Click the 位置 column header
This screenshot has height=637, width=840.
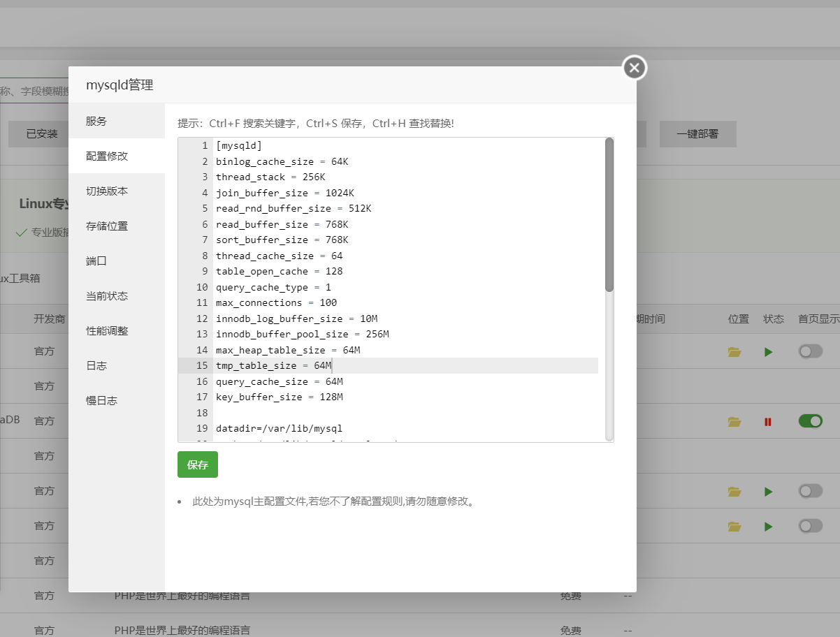[739, 318]
